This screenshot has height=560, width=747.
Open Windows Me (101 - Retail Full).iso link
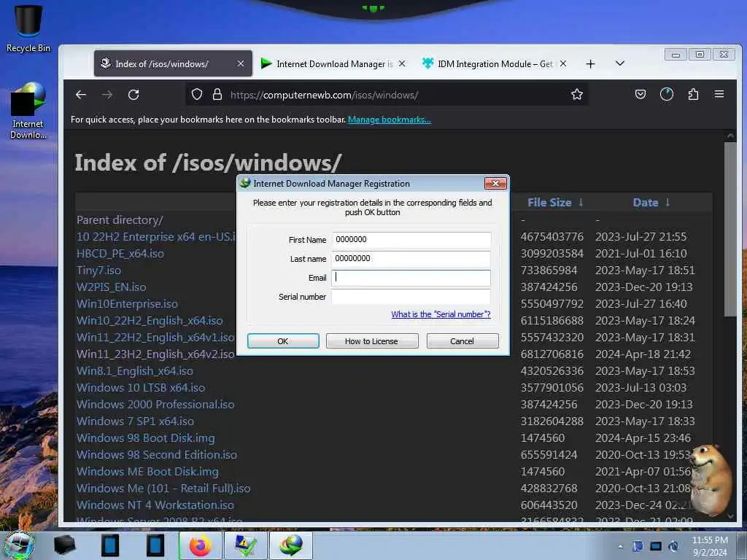(163, 488)
